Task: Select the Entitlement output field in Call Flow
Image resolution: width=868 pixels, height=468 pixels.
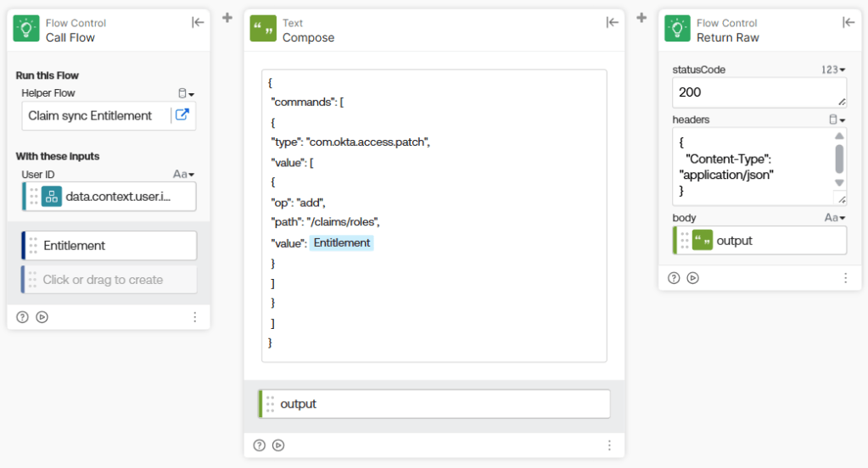Action: point(109,246)
